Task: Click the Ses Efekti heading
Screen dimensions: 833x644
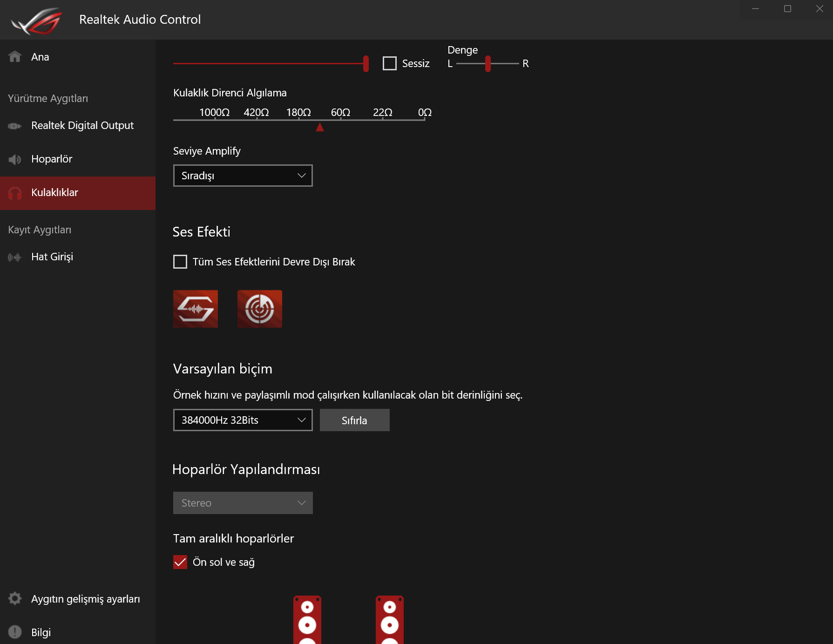Action: pos(202,232)
